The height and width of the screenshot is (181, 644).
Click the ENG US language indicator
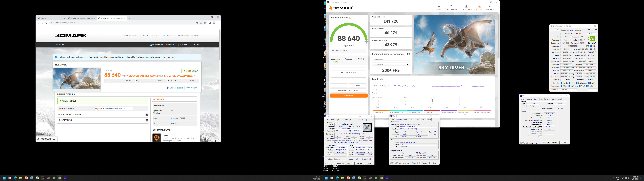pos(618,178)
